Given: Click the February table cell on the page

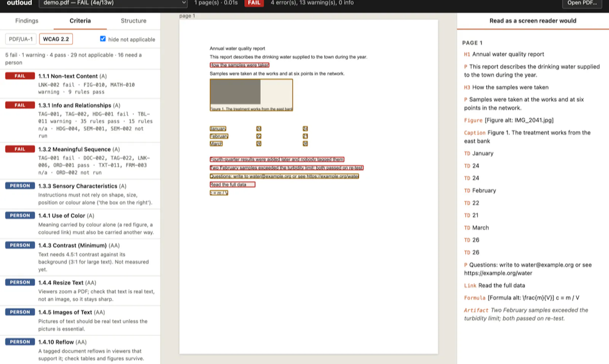Looking at the screenshot, I should (219, 136).
